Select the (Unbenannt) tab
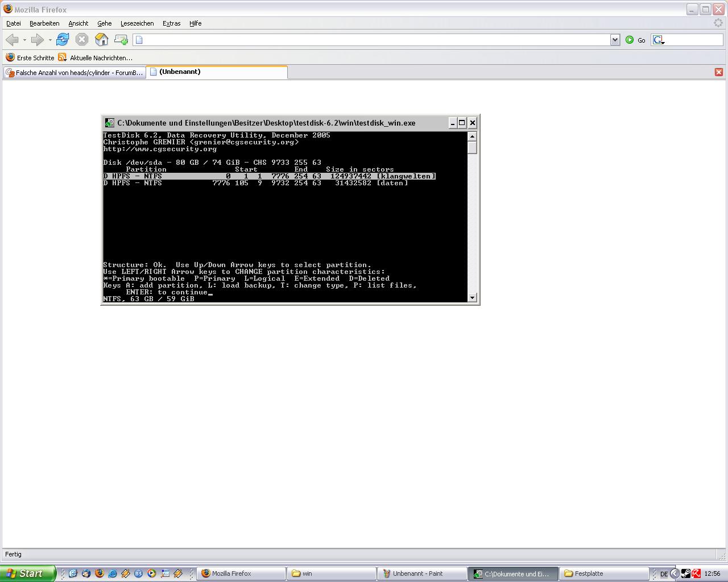 point(217,72)
